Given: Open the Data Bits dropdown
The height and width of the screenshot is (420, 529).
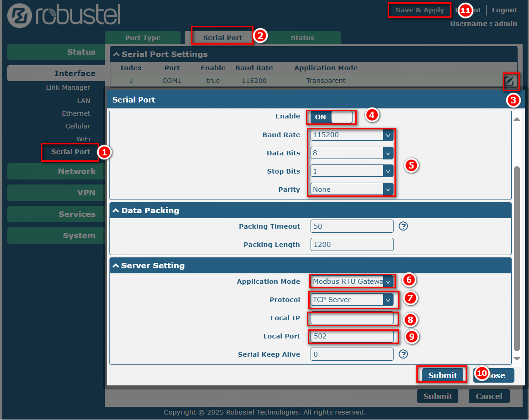Looking at the screenshot, I should click(351, 153).
